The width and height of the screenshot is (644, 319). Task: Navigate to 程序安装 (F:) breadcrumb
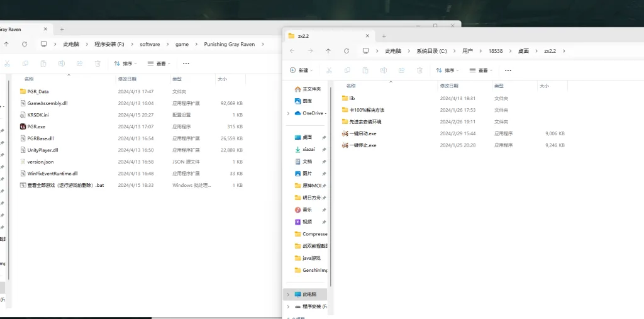pyautogui.click(x=109, y=44)
